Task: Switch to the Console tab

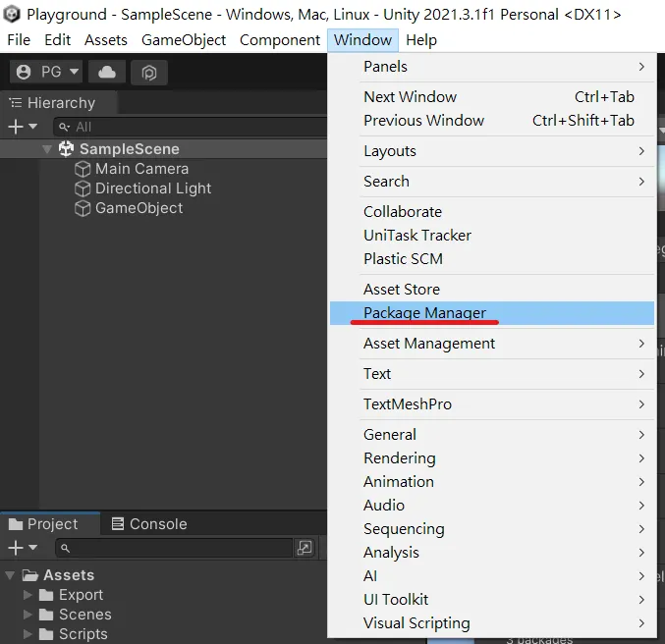Action: (x=149, y=524)
